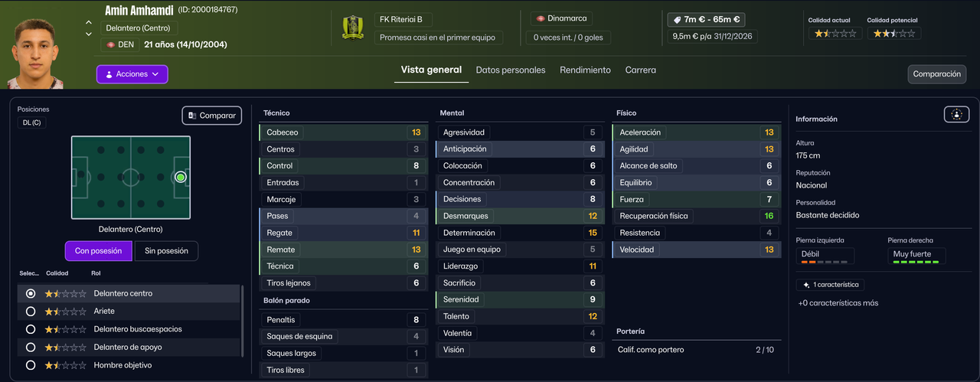The image size is (980, 382).
Task: Select the Delantero buscaespacios radio button
Action: coord(31,329)
